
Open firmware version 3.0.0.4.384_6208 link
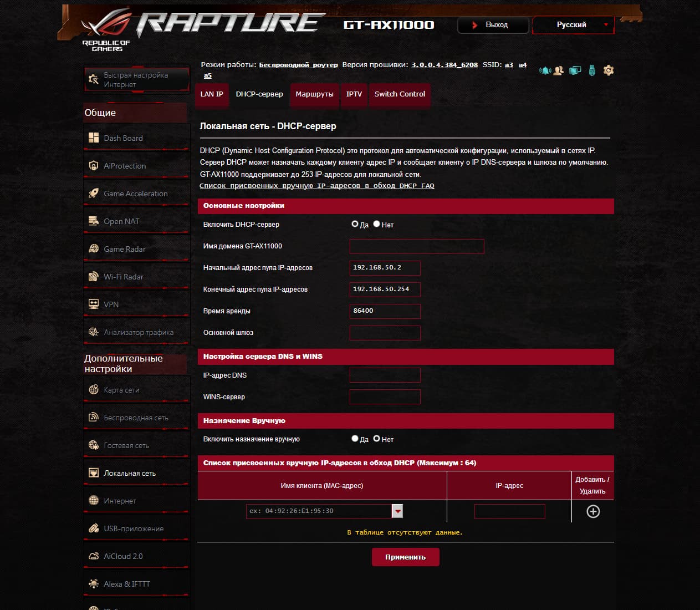444,65
